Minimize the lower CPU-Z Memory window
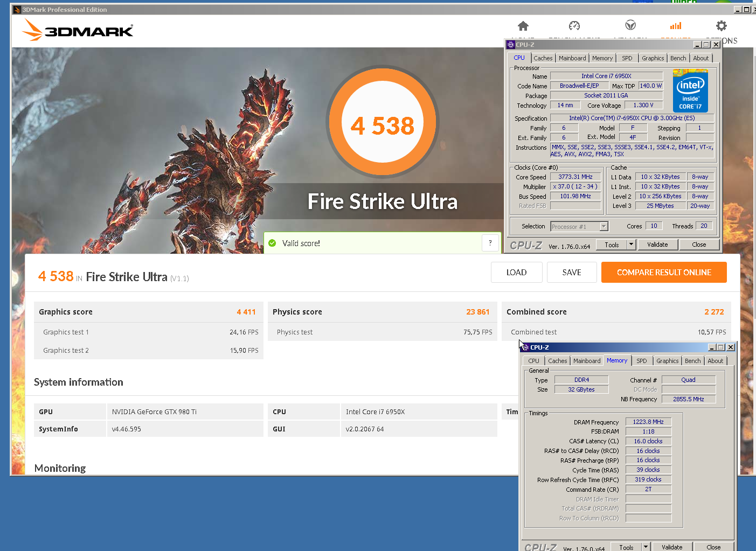The width and height of the screenshot is (756, 551). tap(711, 347)
